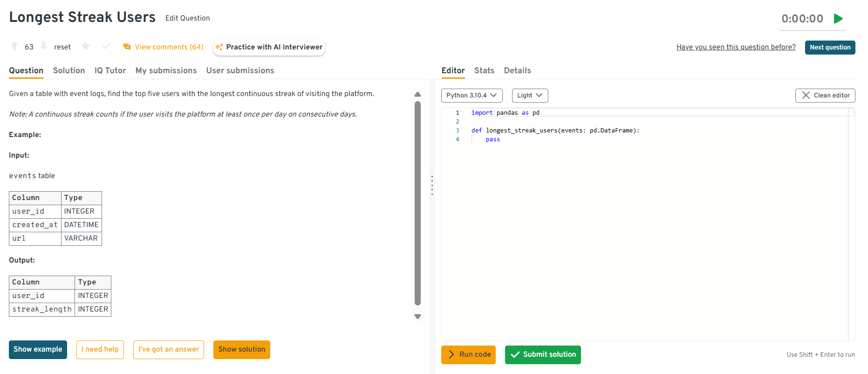Viewport: 868px width, 374px height.
Task: Start the timer with green play icon
Action: [838, 19]
